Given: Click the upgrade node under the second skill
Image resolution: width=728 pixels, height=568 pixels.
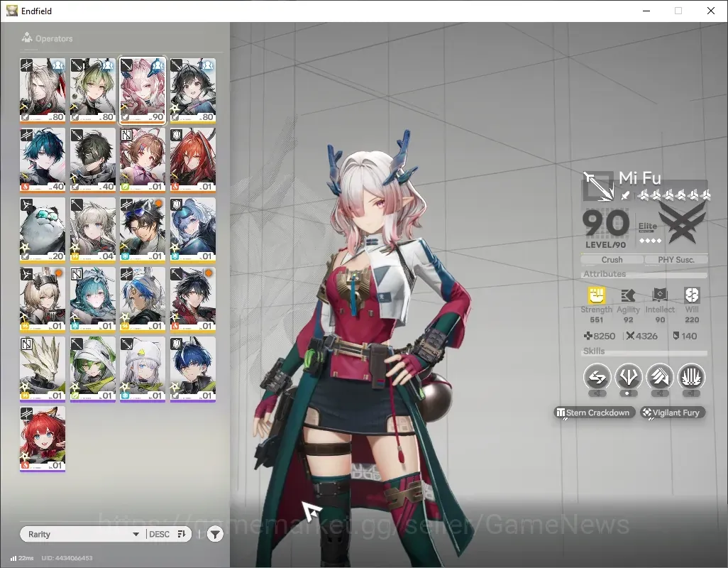Looking at the screenshot, I should coord(628,394).
